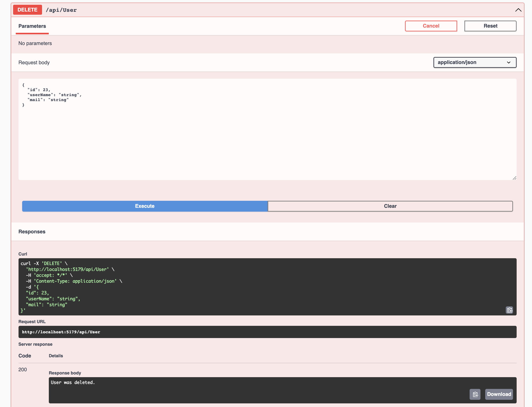Select the Parameters tab

point(32,26)
